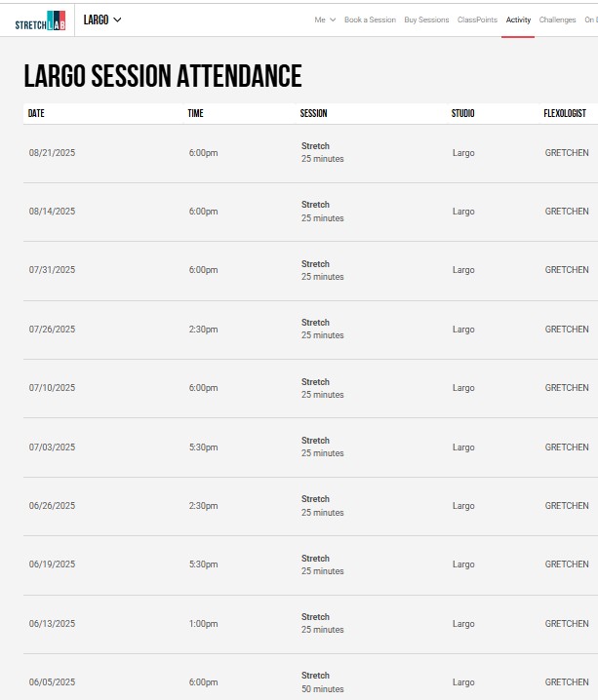This screenshot has height=700, width=598.
Task: Select the 07/03/2025 session row date
Action: coord(52,447)
